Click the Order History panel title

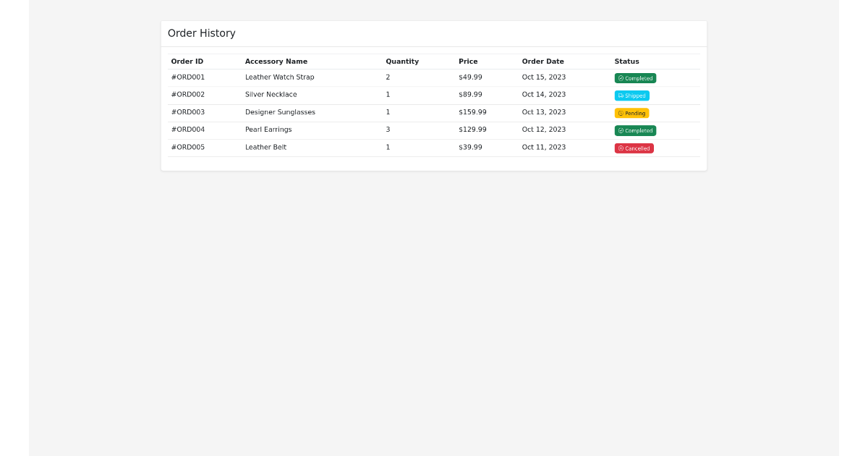[201, 33]
